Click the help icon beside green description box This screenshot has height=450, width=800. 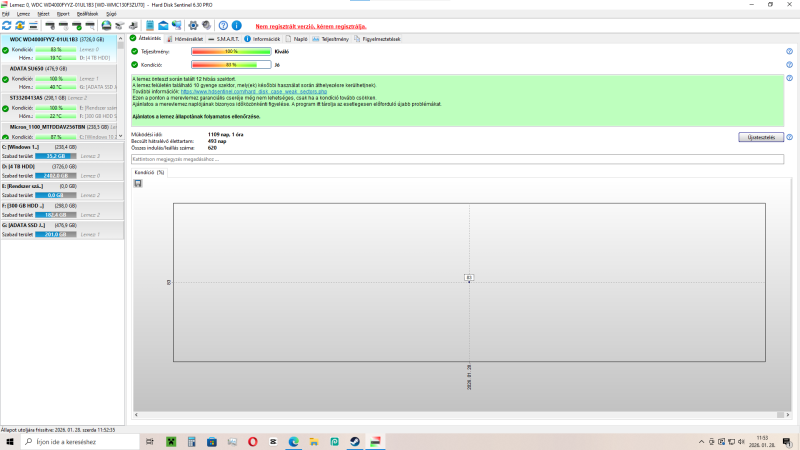coord(789,78)
